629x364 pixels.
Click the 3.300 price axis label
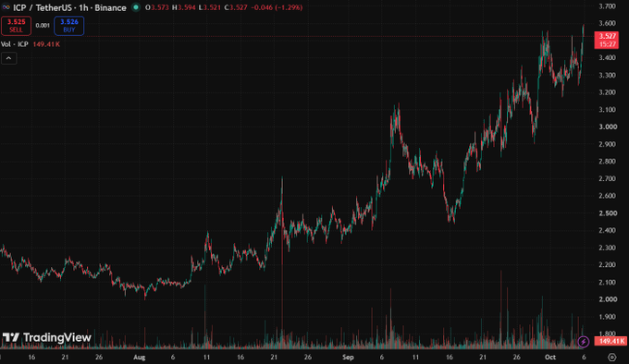click(608, 75)
